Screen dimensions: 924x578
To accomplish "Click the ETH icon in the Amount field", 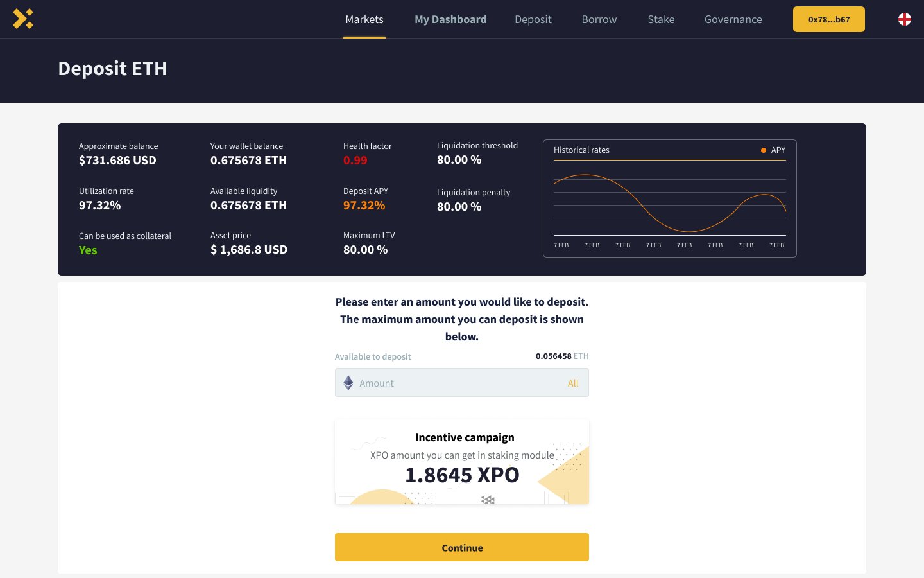I will (348, 382).
